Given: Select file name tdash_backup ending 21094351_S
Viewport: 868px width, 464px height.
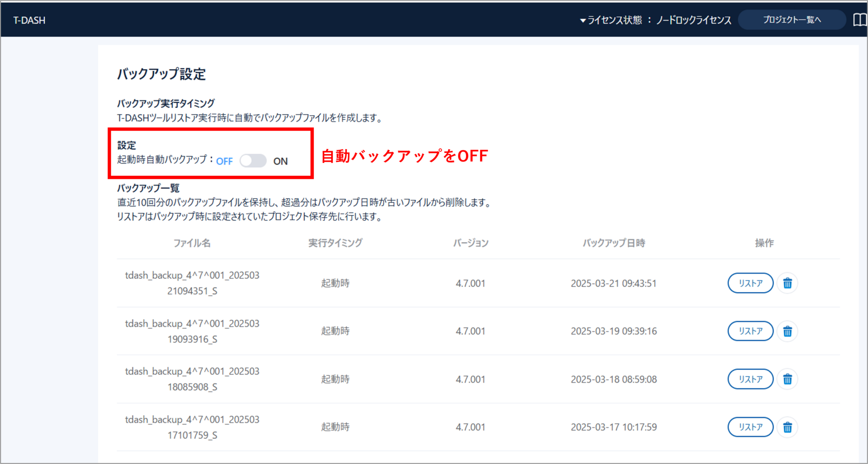Looking at the screenshot, I should coord(192,283).
